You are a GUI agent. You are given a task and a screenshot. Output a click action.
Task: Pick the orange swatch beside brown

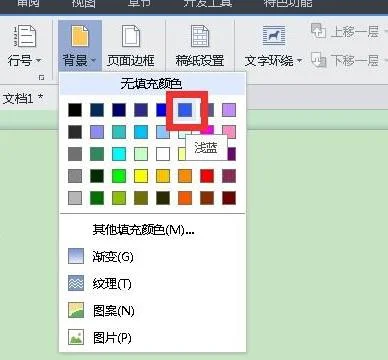(x=185, y=198)
